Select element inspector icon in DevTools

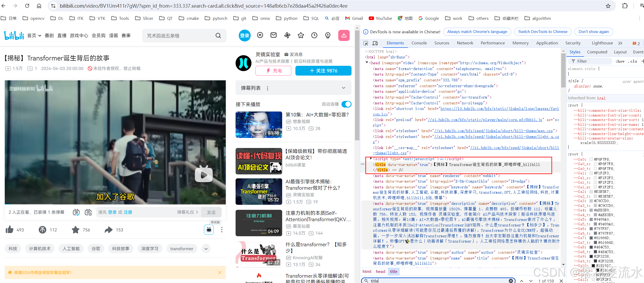click(366, 43)
